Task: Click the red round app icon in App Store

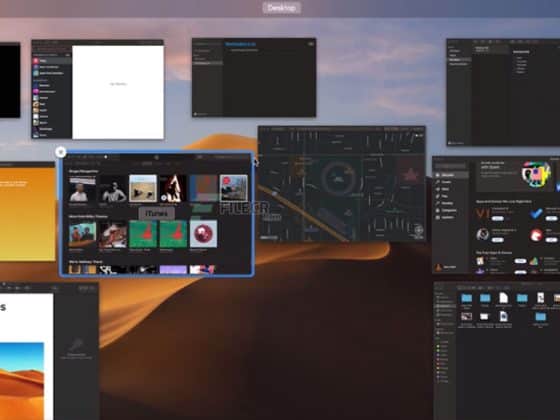Action: 536,235
